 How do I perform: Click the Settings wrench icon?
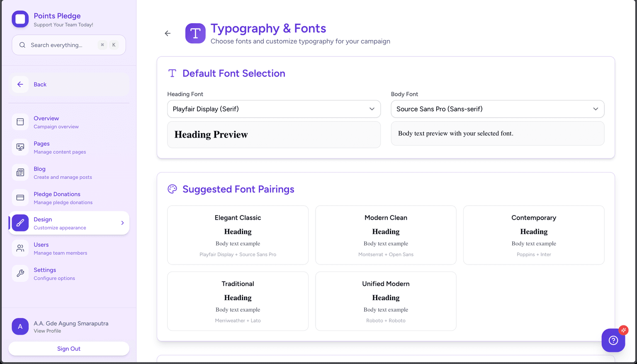tap(20, 274)
